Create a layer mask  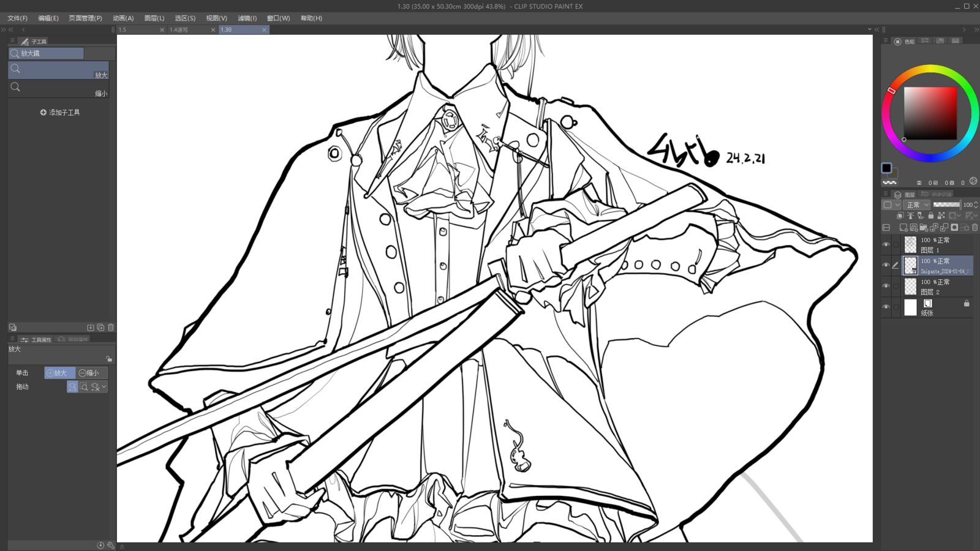pos(954,227)
